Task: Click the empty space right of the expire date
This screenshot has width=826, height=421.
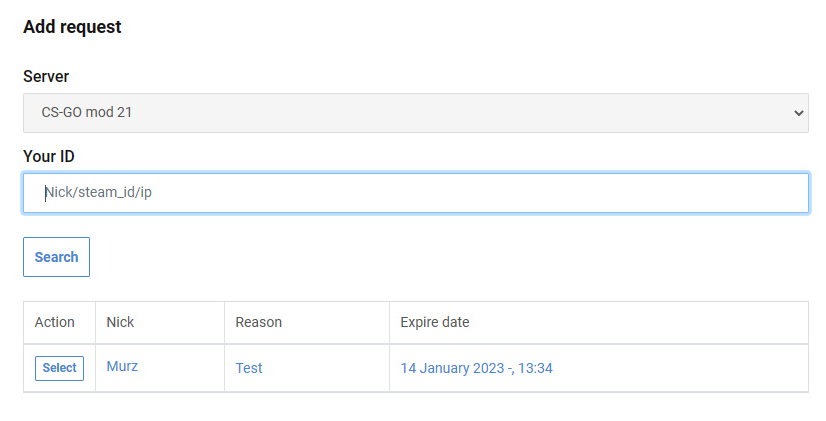Action: pos(680,368)
